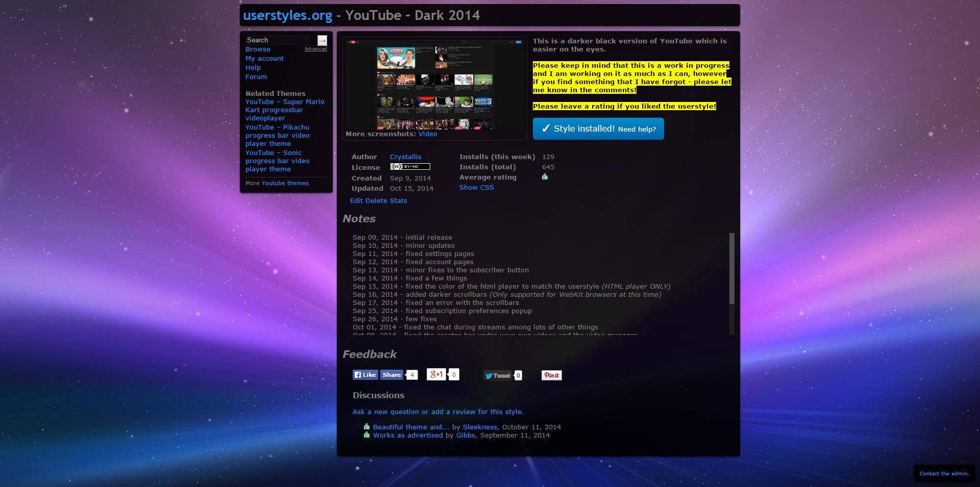Click the Created date 'Sep 9, 2014'
This screenshot has width=980, height=487.
[410, 178]
